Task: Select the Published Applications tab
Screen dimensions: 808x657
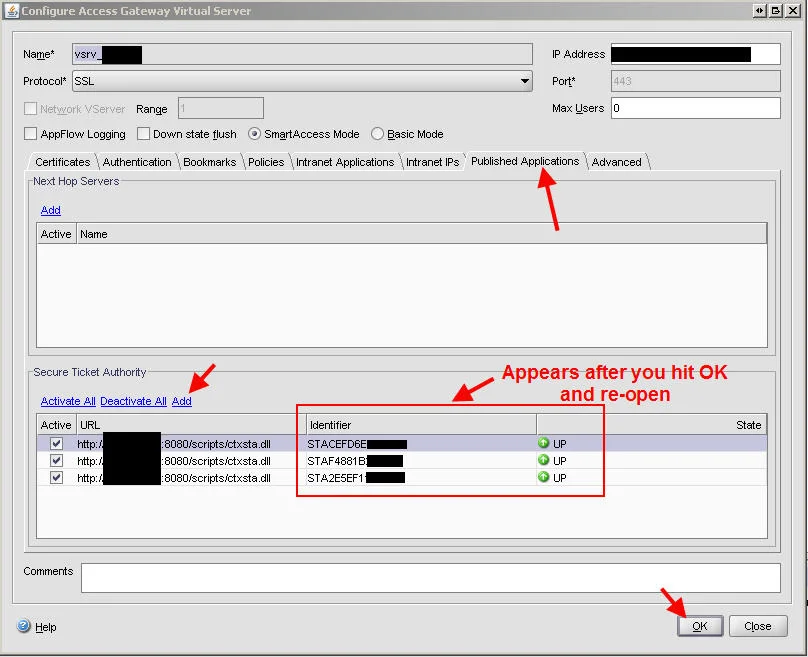Action: tap(525, 161)
